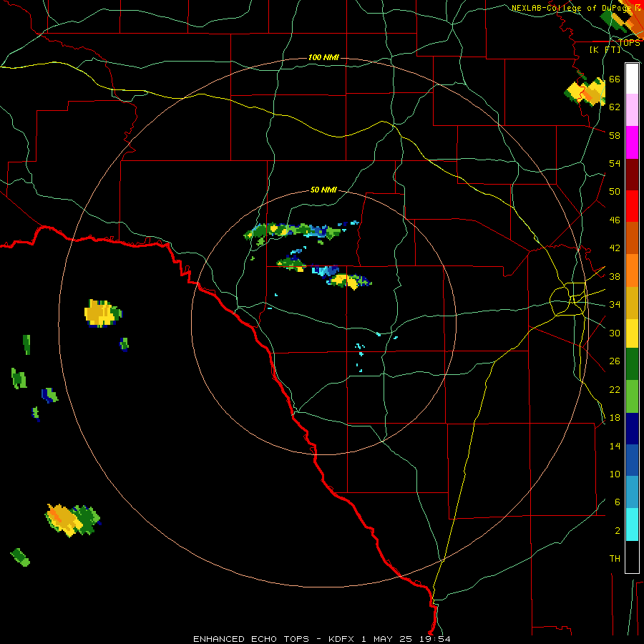Pick the bright yellow legend swatch
644x644 pixels.
(632, 333)
